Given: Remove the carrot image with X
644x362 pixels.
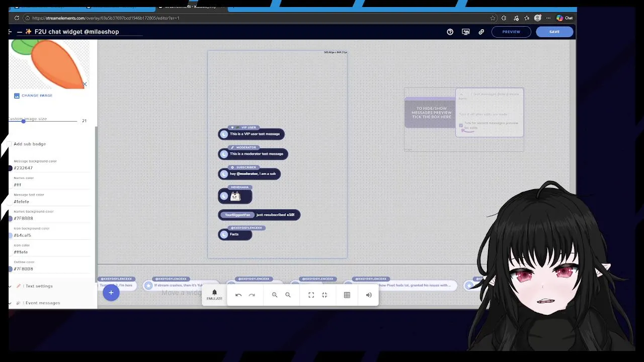Looking at the screenshot, I should [x=85, y=84].
